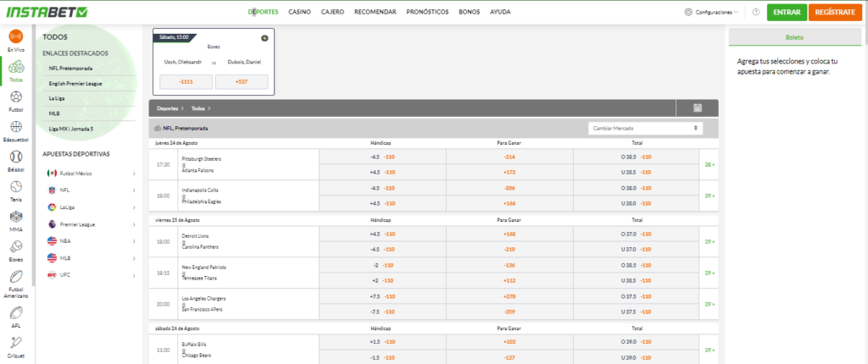Open 28 more markets for Steelers game
Viewport: 868px width, 364px height.
709,165
